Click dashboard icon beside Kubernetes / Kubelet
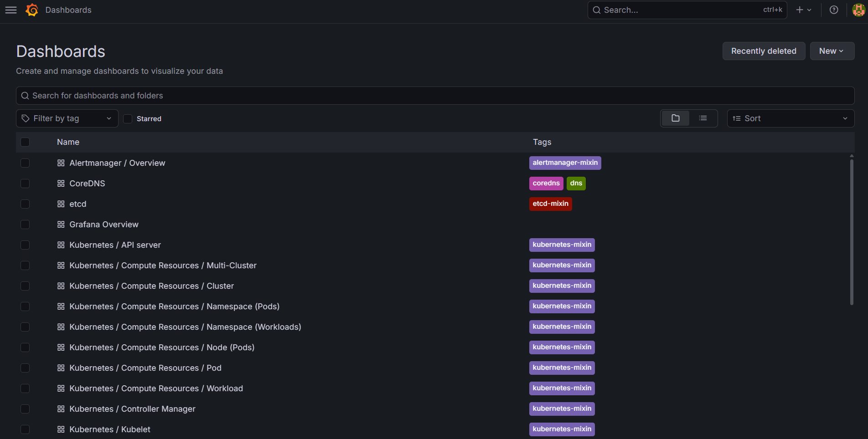 [x=61, y=429]
